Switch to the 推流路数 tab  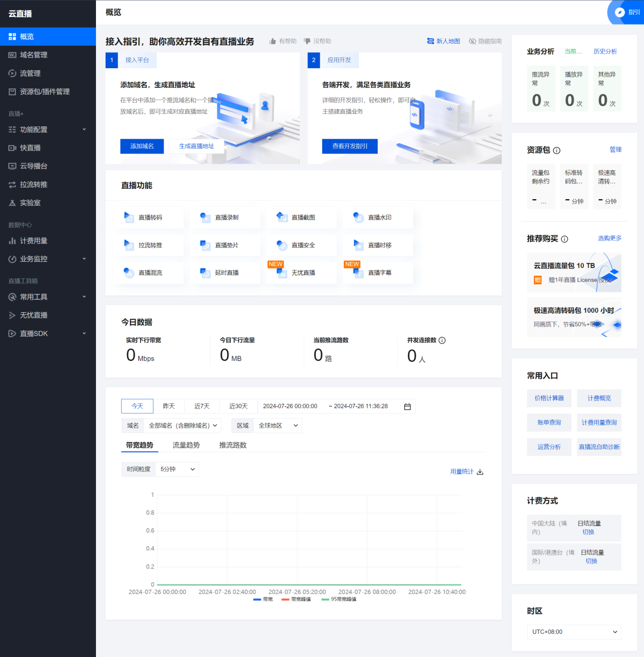click(x=233, y=445)
